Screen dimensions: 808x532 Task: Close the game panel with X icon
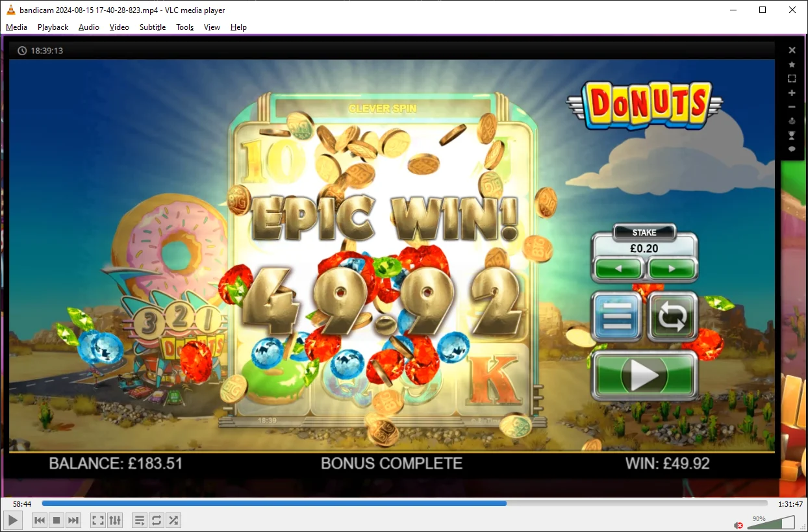click(792, 50)
